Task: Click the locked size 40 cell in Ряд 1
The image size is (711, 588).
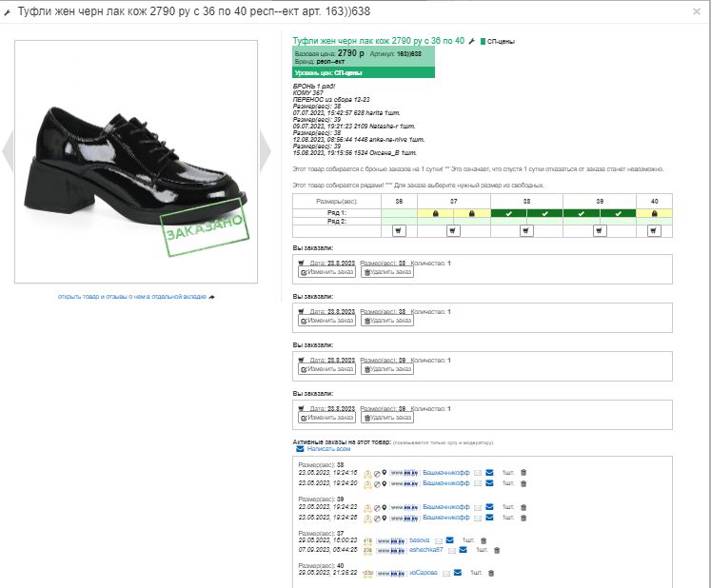Action: pyautogui.click(x=654, y=213)
